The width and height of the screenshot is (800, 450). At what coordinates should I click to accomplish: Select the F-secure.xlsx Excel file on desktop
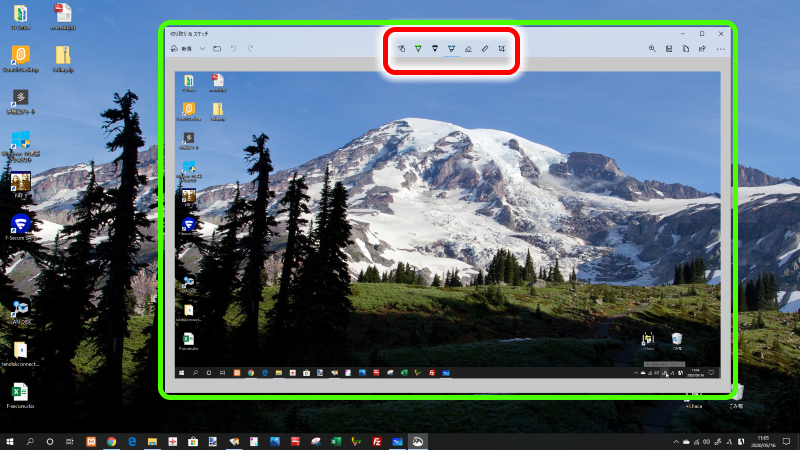click(20, 395)
